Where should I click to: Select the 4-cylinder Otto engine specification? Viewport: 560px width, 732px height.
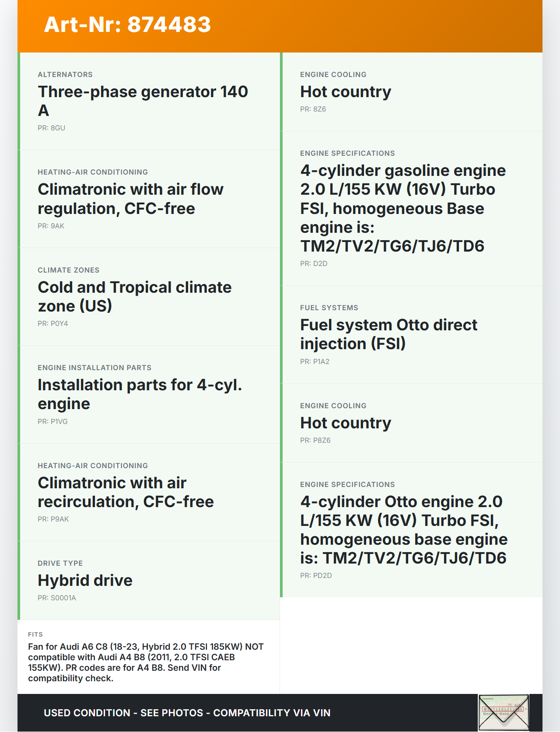403,529
